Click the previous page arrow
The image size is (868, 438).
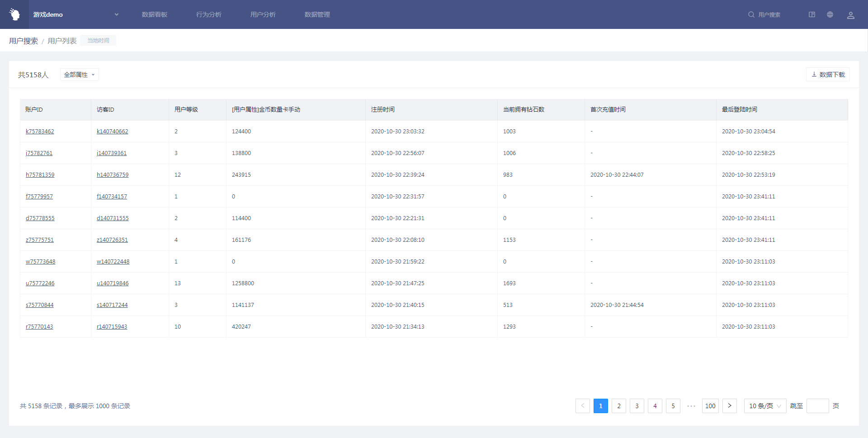coord(582,406)
